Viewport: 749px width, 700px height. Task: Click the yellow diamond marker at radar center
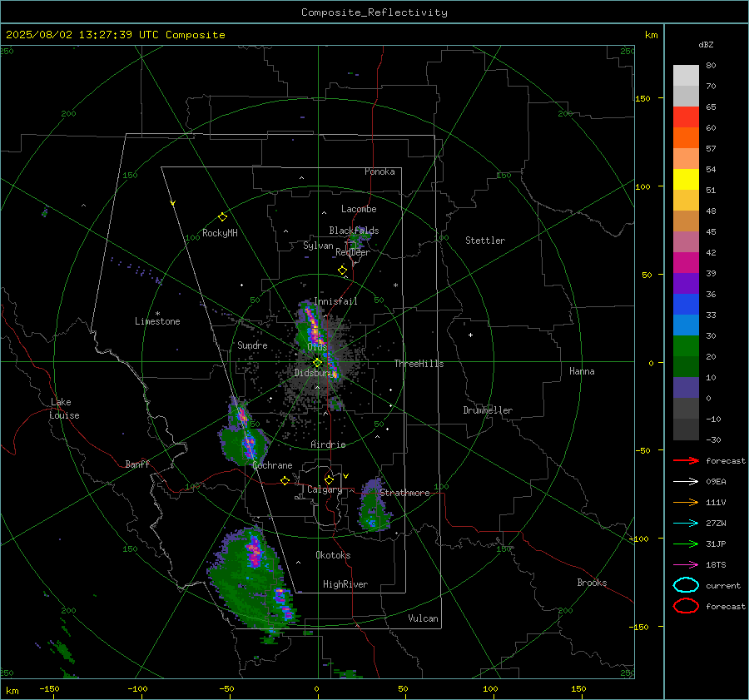click(317, 363)
